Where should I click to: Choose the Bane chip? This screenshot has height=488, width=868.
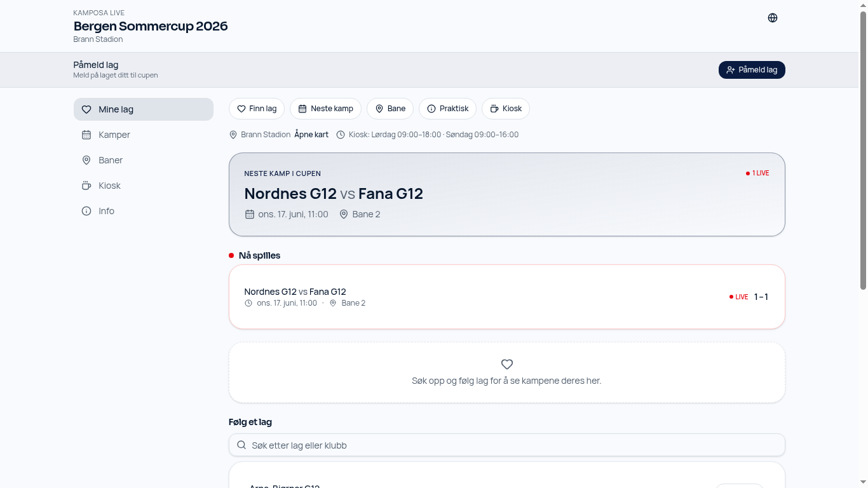pos(390,109)
